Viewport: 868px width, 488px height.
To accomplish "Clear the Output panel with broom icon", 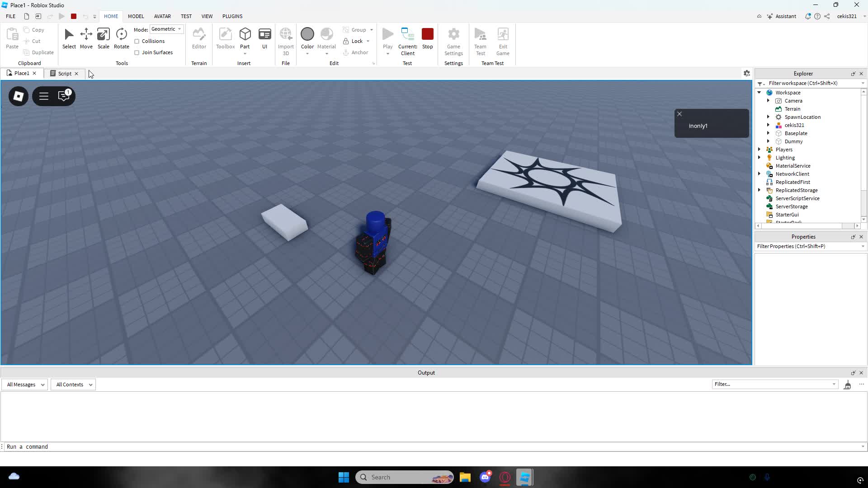I will tap(848, 385).
